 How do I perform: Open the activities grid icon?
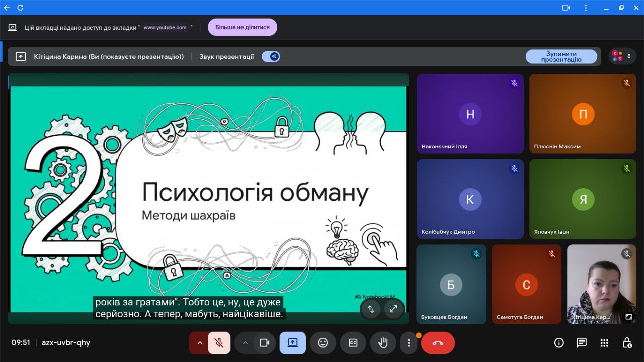tap(604, 343)
